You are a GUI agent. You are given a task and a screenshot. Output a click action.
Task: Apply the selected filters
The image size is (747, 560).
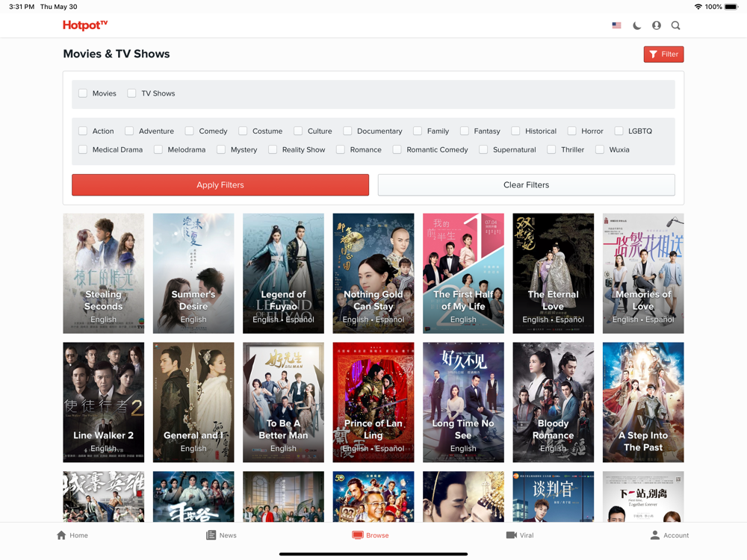pos(220,184)
